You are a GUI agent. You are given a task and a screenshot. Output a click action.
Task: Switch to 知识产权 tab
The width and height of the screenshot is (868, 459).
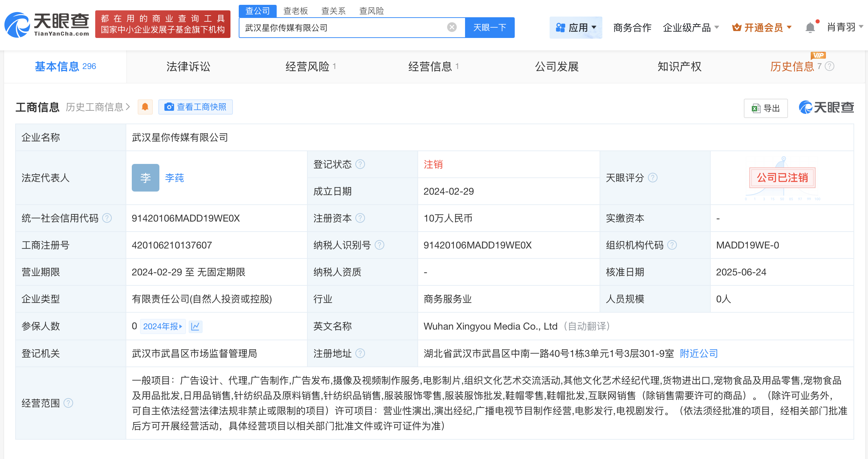[x=680, y=67]
